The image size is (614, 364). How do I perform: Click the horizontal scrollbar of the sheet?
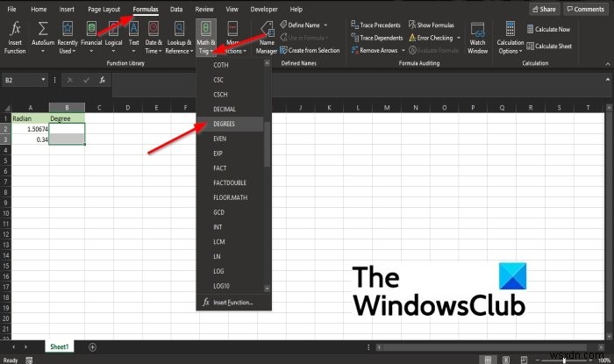pos(485,347)
